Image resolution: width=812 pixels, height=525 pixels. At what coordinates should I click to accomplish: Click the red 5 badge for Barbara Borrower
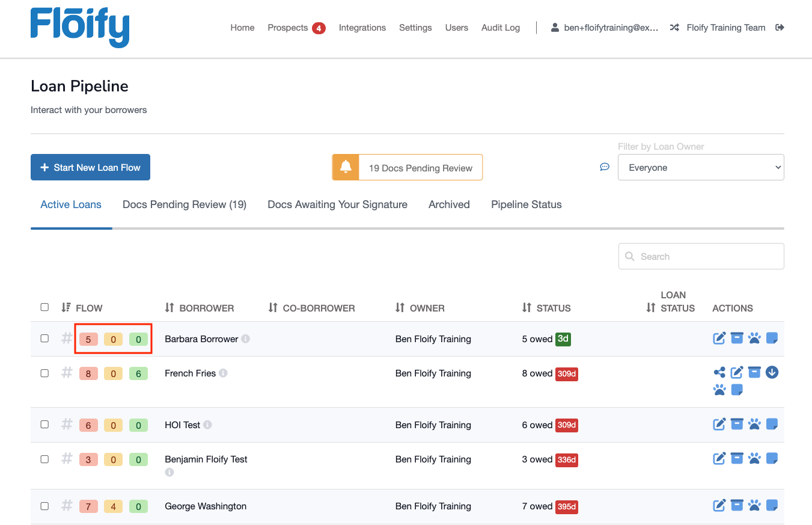(x=88, y=339)
